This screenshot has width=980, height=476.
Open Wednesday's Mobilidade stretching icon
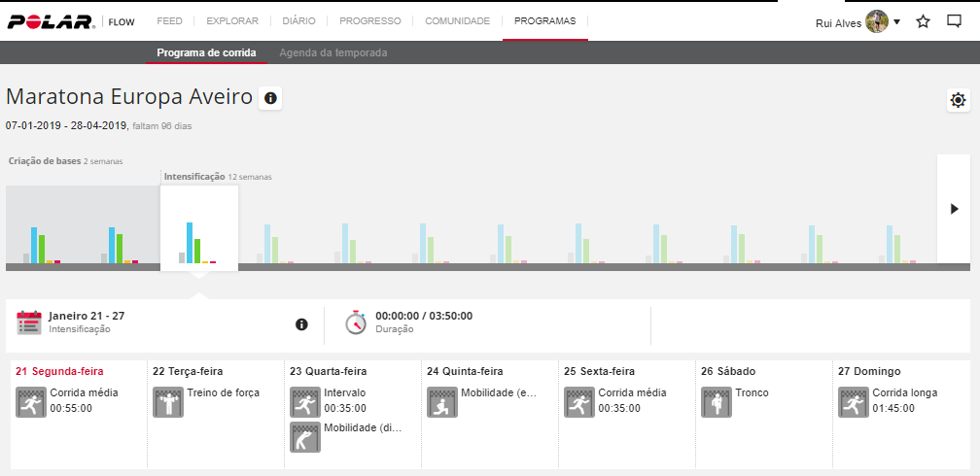[305, 437]
